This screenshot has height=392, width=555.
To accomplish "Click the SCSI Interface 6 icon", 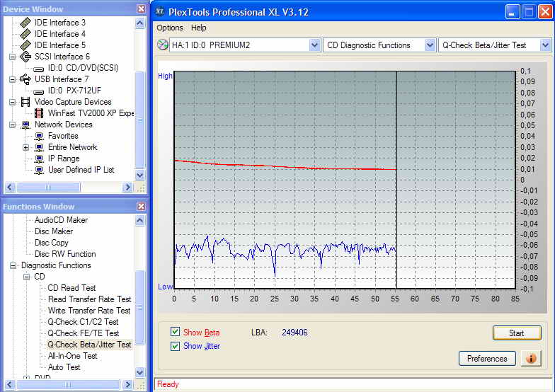I will (25, 57).
